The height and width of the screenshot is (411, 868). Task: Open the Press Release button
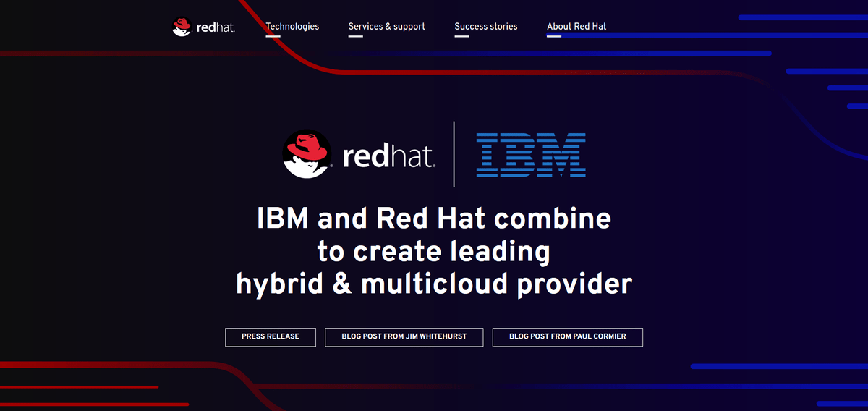click(x=271, y=337)
